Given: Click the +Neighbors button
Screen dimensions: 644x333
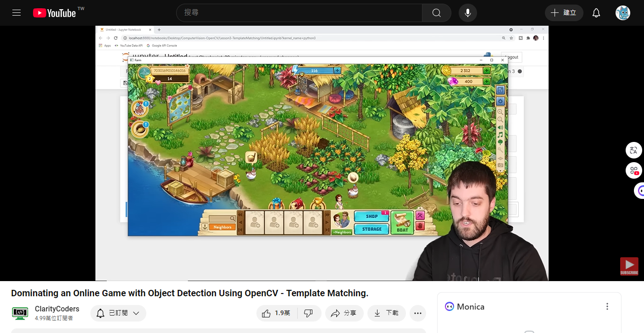Looking at the screenshot, I should tap(342, 232).
